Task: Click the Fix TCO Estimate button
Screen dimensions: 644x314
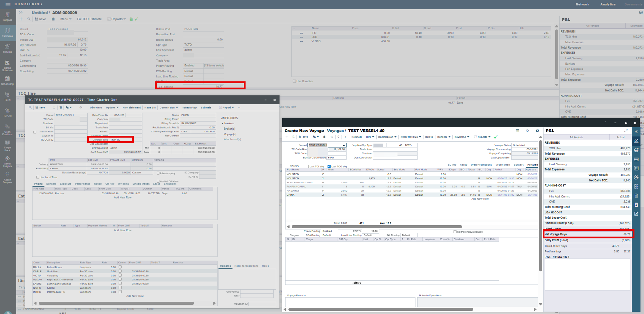Action: point(89,19)
